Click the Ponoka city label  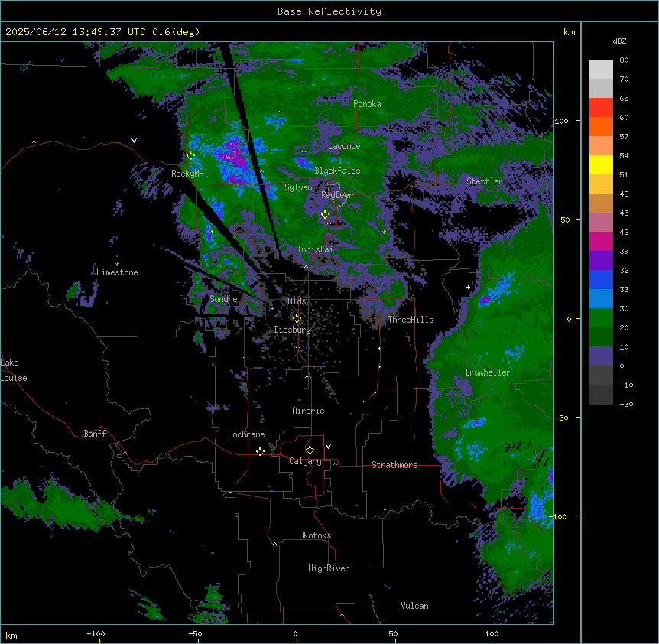(367, 104)
